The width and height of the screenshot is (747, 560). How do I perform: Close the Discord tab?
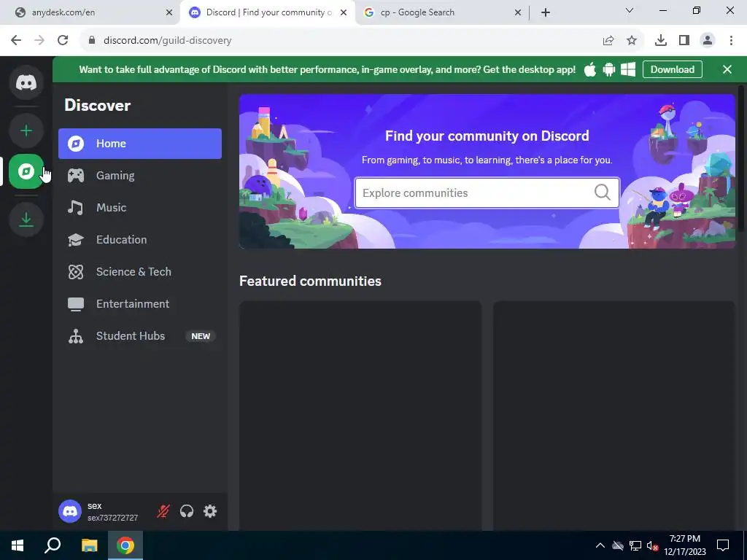point(344,12)
